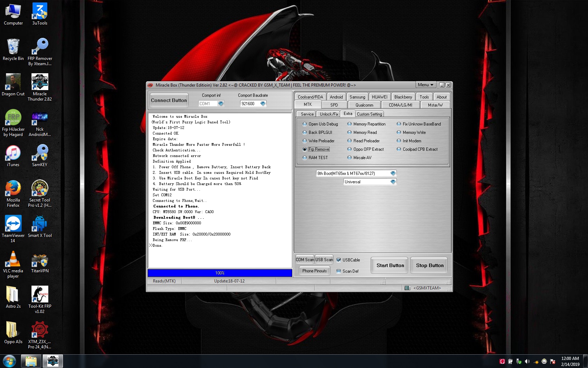This screenshot has width=588, height=368.
Task: Open the Service sub-tab
Action: [x=307, y=114]
